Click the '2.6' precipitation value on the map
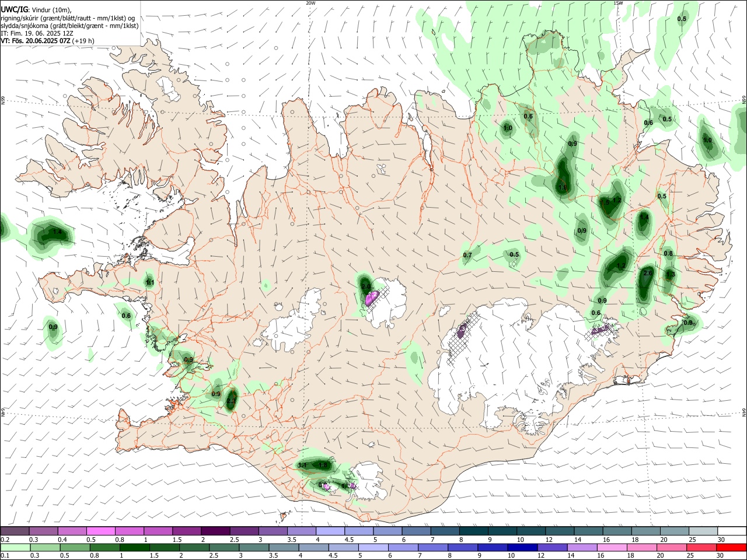The height and width of the screenshot is (560, 747). point(647,274)
